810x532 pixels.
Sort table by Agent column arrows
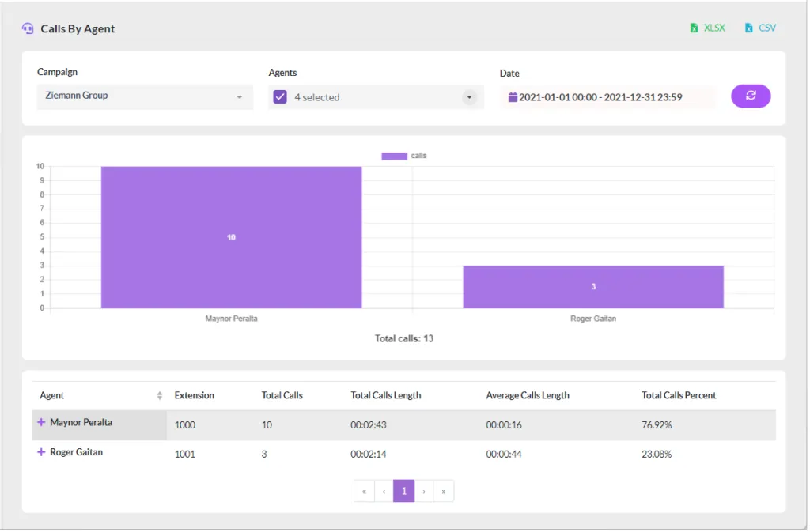pyautogui.click(x=160, y=396)
